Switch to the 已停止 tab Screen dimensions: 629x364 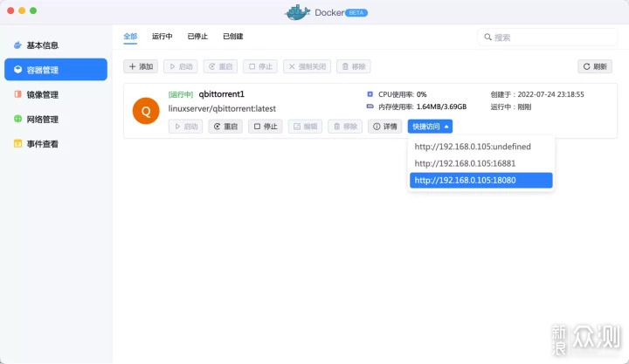pyautogui.click(x=197, y=37)
